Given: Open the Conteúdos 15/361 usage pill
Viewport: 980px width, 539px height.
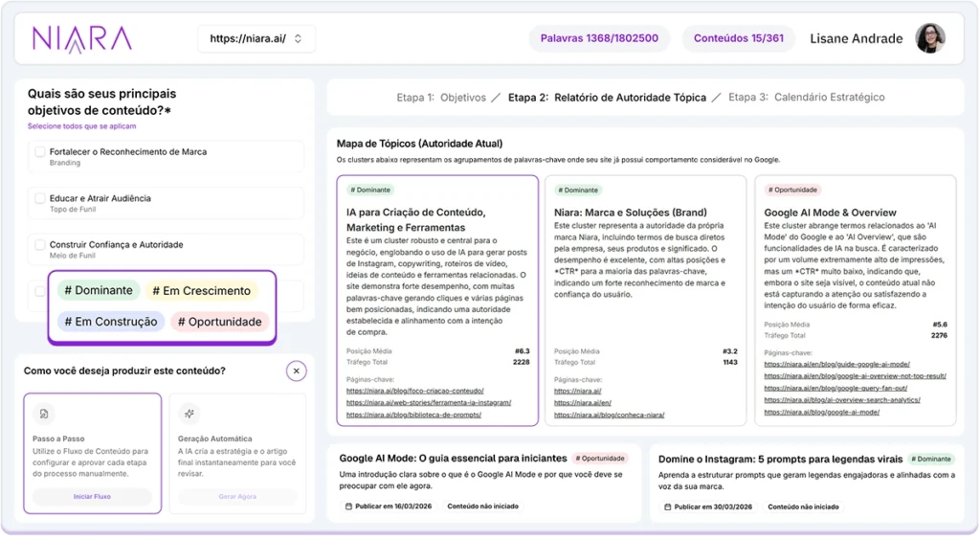Looking at the screenshot, I should point(738,39).
